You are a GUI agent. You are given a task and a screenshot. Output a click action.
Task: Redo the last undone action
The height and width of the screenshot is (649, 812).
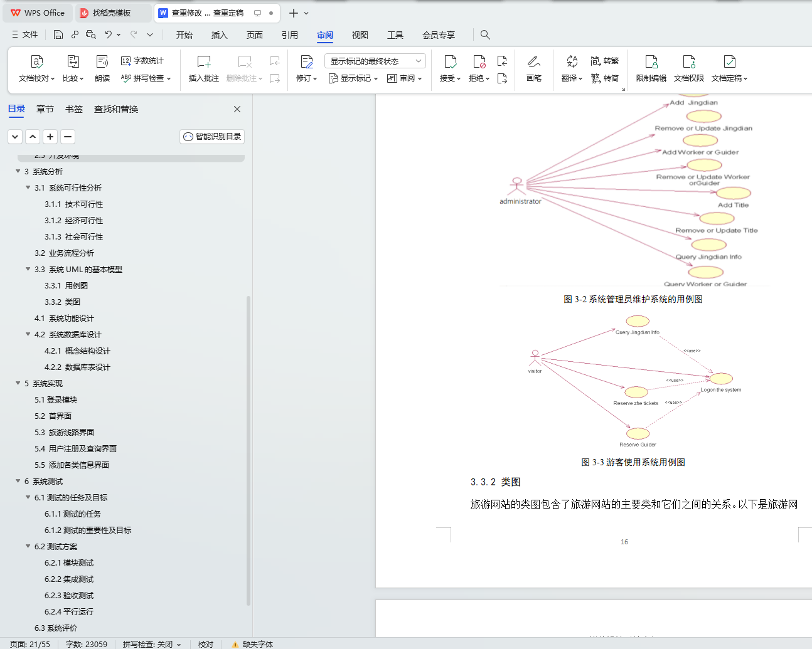[134, 34]
